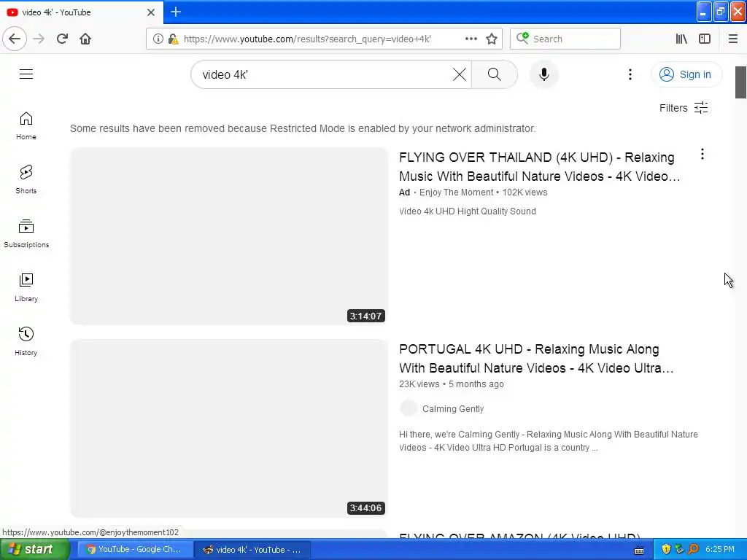Bookmark this page with the star icon

click(492, 39)
